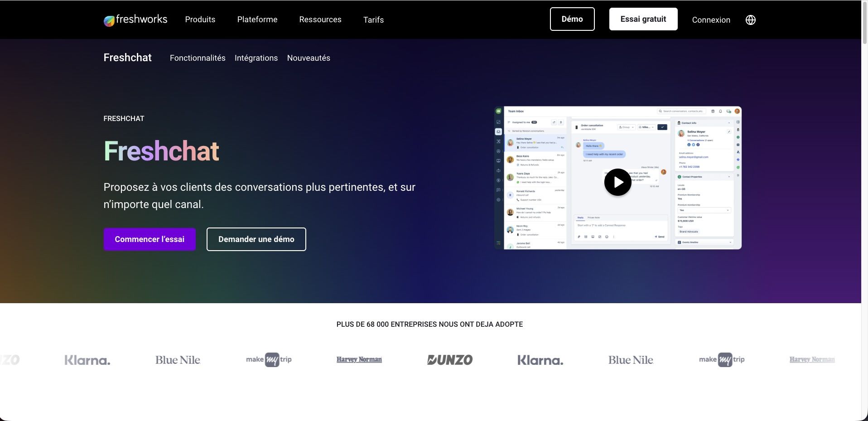Switch to the Private notes tab
The height and width of the screenshot is (421, 868).
(593, 218)
